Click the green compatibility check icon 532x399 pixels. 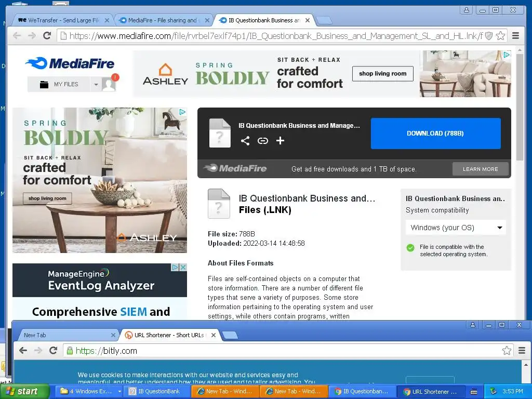(x=410, y=248)
